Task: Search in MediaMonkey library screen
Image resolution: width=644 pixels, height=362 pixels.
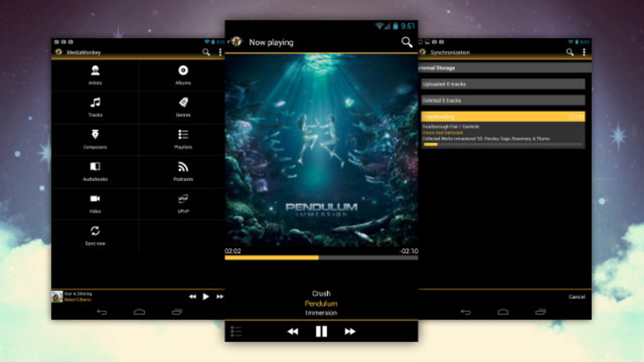Action: click(x=206, y=52)
